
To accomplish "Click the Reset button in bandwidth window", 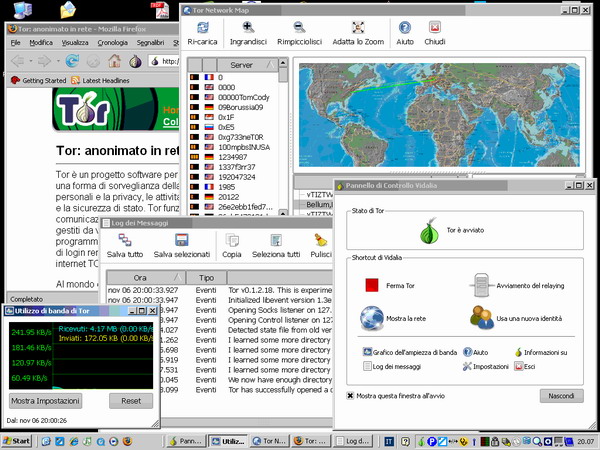I will (x=130, y=401).
